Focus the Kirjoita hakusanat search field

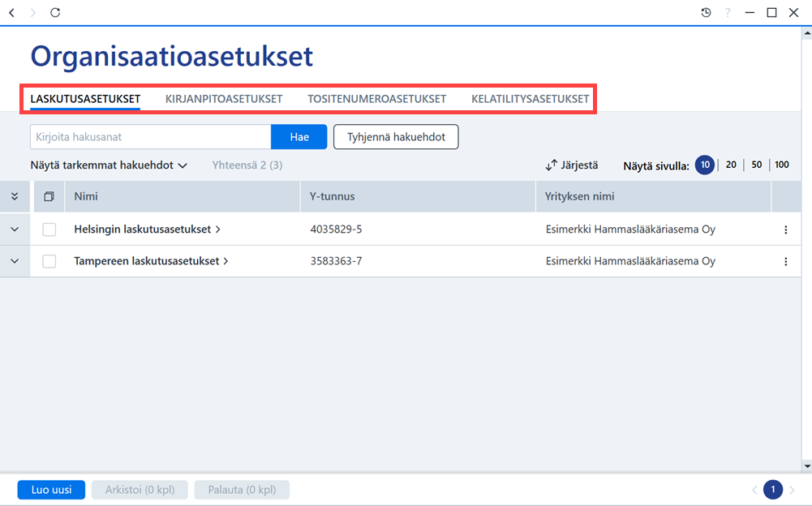(151, 137)
